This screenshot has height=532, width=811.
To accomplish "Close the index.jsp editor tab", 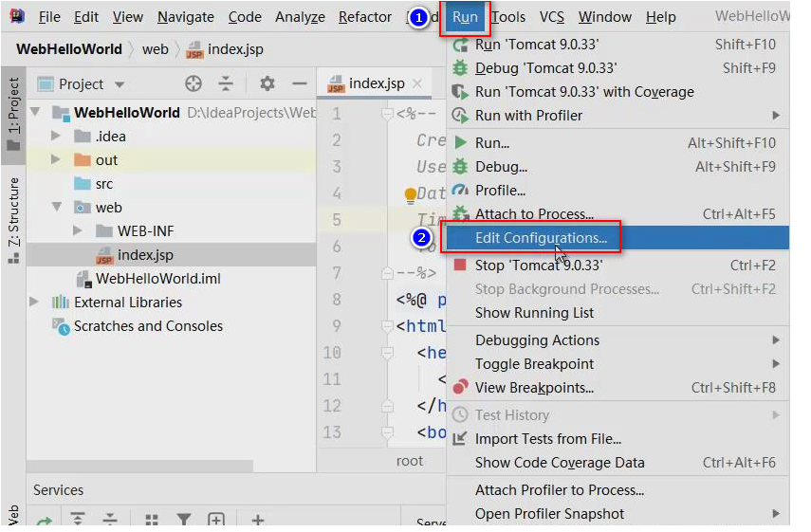I will [x=418, y=83].
